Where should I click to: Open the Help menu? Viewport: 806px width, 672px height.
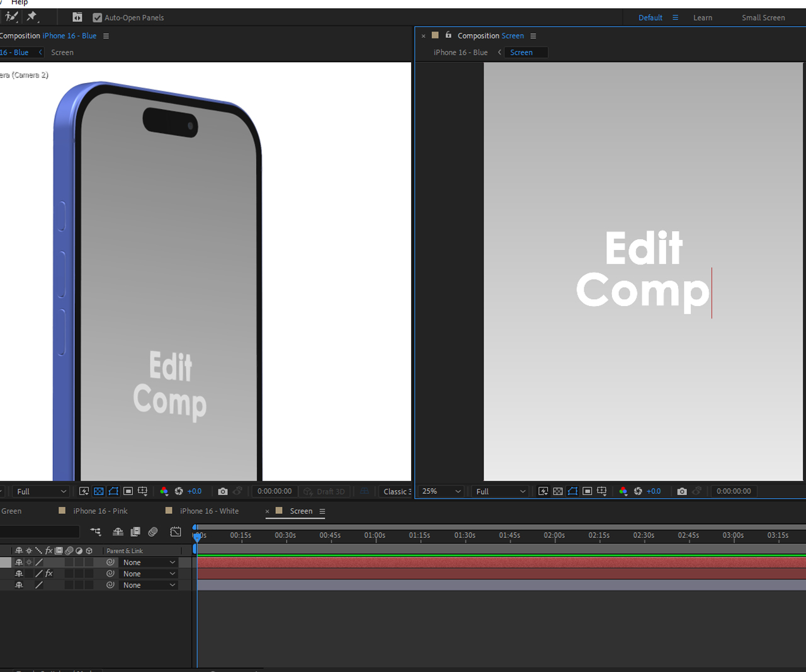(x=20, y=3)
